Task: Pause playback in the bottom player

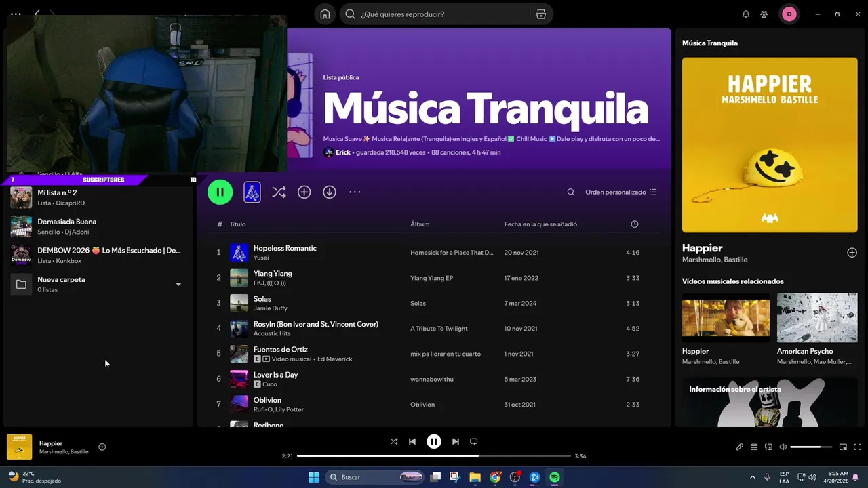Action: 434,441
